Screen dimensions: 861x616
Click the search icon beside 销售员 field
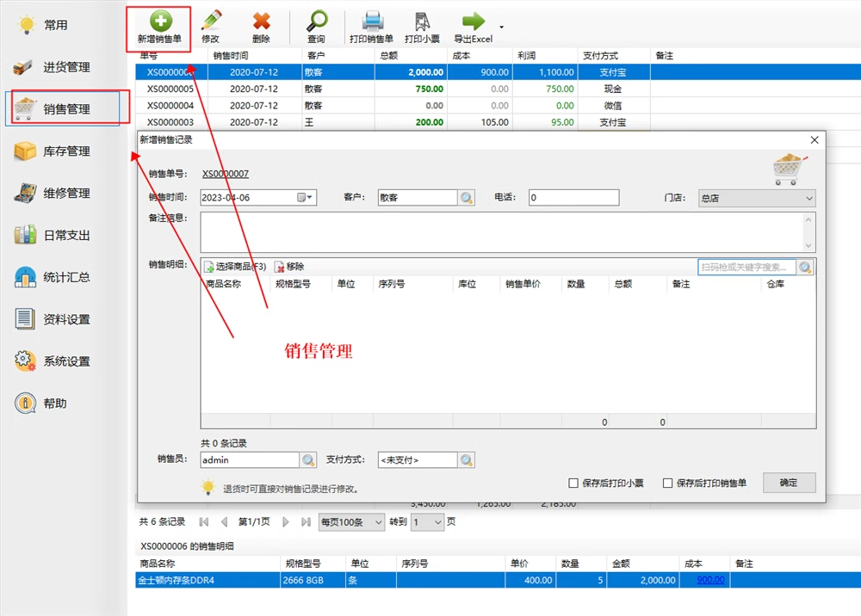point(308,459)
